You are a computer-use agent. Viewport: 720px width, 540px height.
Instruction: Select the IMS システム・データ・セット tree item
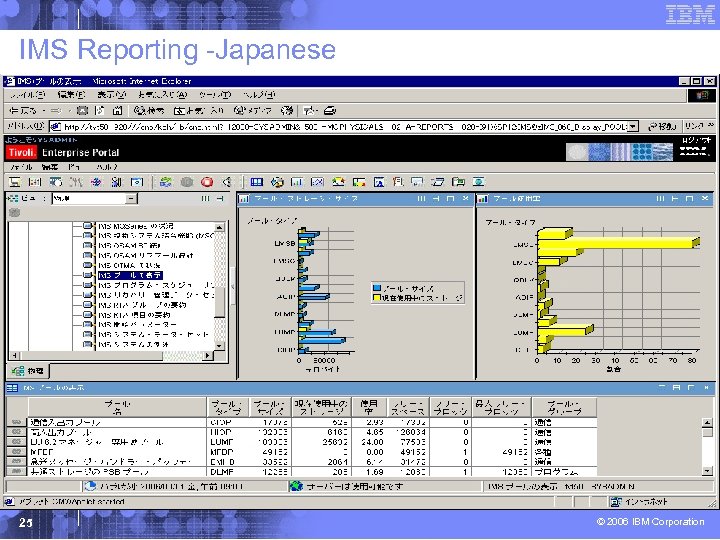click(153, 334)
